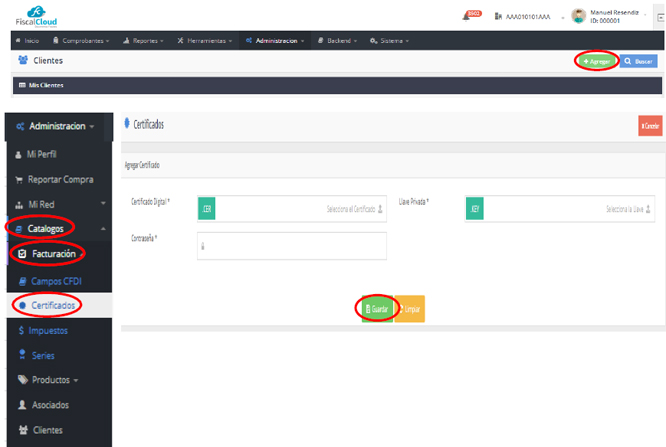Click the red Cancelar button
The width and height of the screenshot is (666, 447).
tap(650, 126)
